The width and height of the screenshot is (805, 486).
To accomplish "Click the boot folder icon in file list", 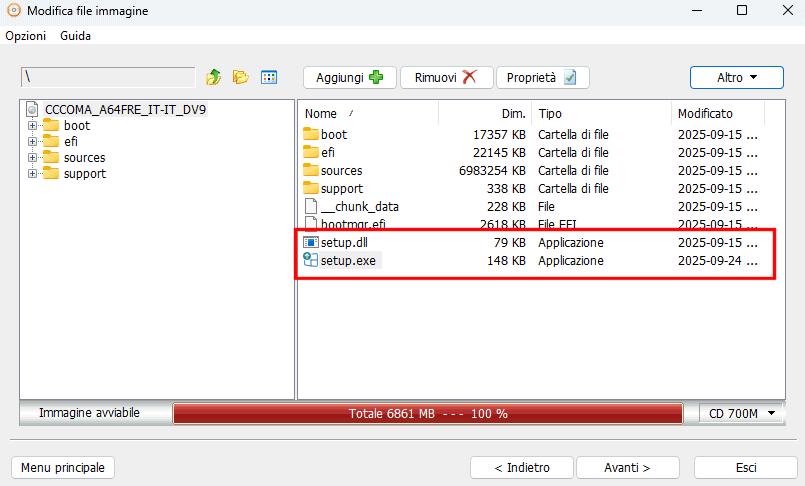I will coord(311,134).
